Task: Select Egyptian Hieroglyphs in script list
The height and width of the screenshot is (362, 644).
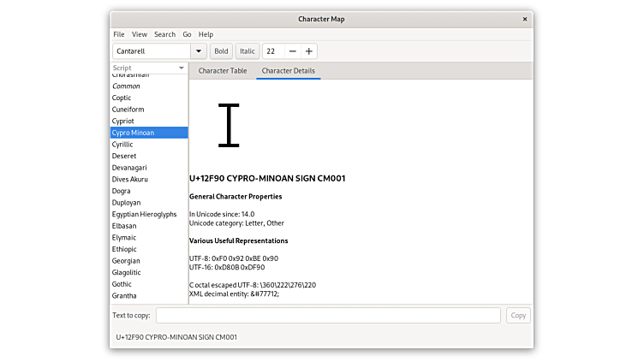Action: point(144,215)
